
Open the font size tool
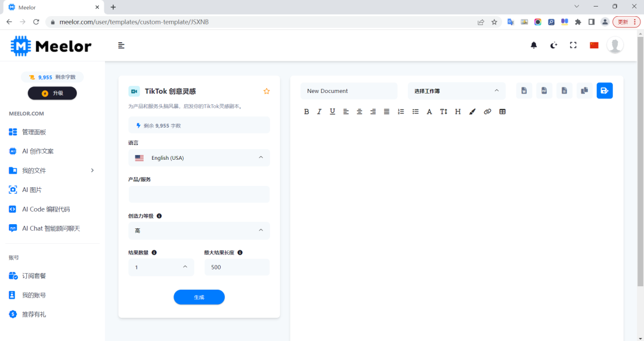[x=444, y=111]
